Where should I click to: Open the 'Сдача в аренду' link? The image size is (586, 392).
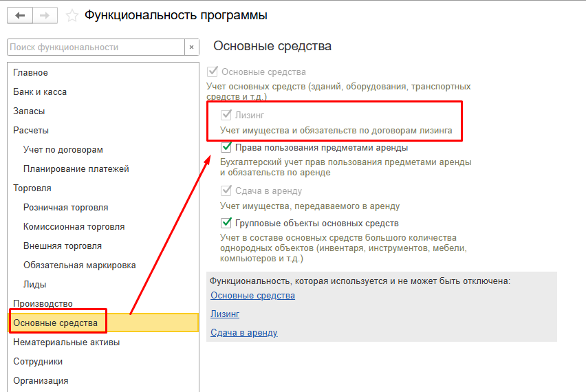click(243, 332)
